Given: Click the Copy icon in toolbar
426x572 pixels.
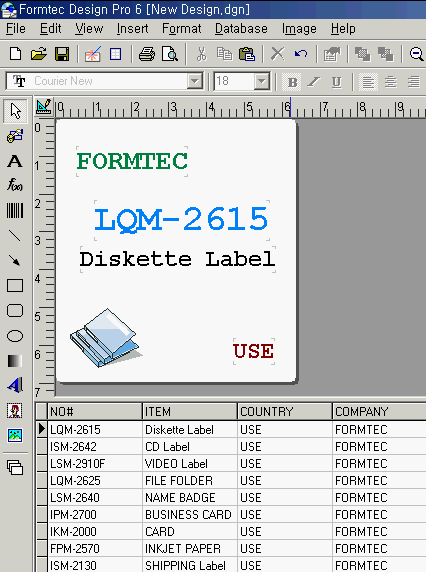Looking at the screenshot, I should 224,54.
